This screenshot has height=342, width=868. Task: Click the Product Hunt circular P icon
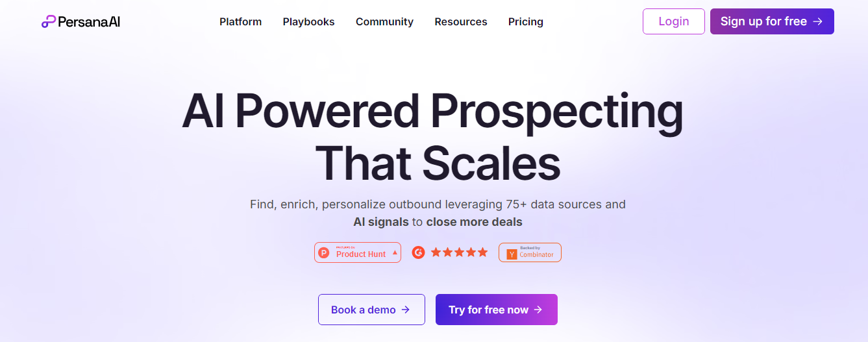click(x=324, y=253)
